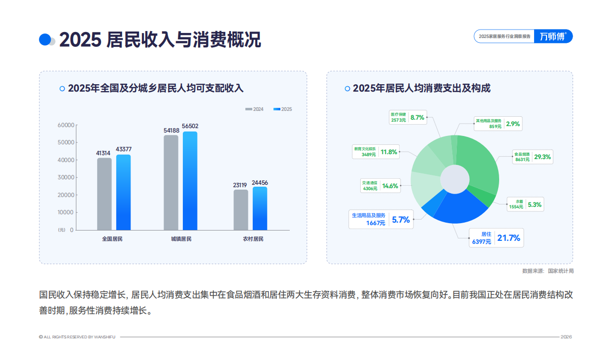Click the 数据来源：国家统计局 source link

pos(548,270)
